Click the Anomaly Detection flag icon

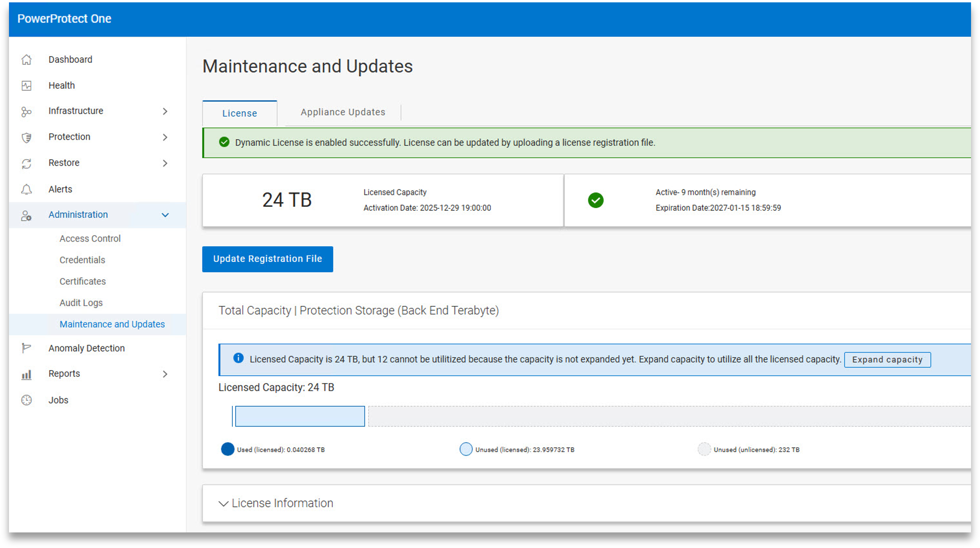(26, 348)
